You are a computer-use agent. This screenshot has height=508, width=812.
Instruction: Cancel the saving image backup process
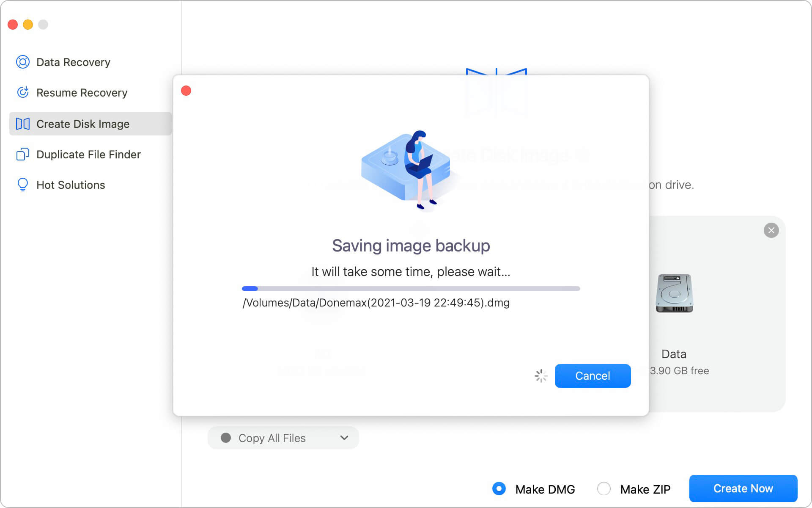pos(592,376)
